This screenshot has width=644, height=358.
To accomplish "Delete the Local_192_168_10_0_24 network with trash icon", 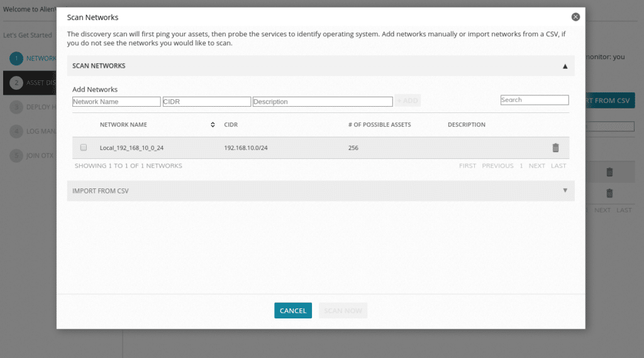I will (555, 148).
